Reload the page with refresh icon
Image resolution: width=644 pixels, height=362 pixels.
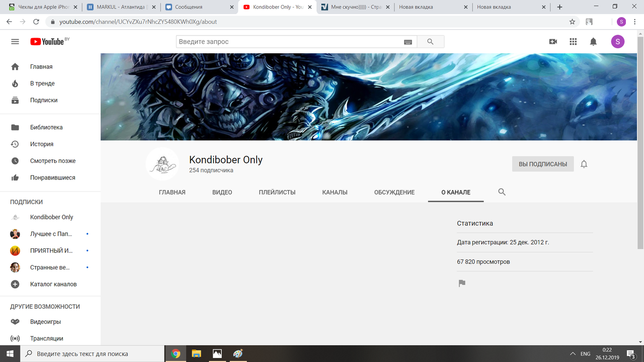(36, 22)
